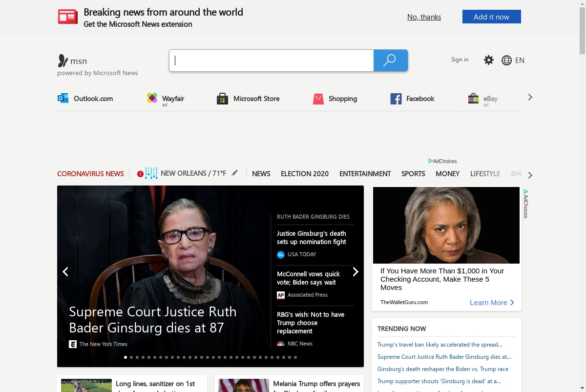Image resolution: width=586 pixels, height=392 pixels.
Task: Click the Sign in link
Action: pos(460,60)
